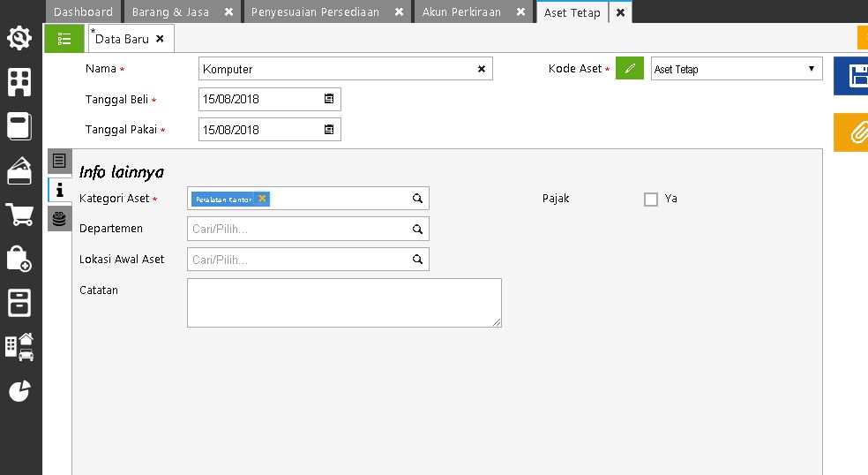Click the company building sidebar icon
This screenshot has height=475, width=868.
click(19, 82)
